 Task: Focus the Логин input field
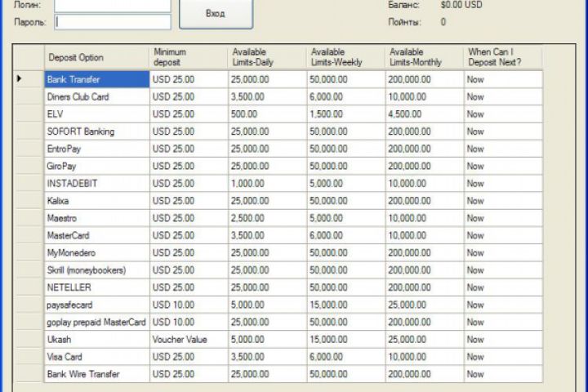(x=113, y=6)
